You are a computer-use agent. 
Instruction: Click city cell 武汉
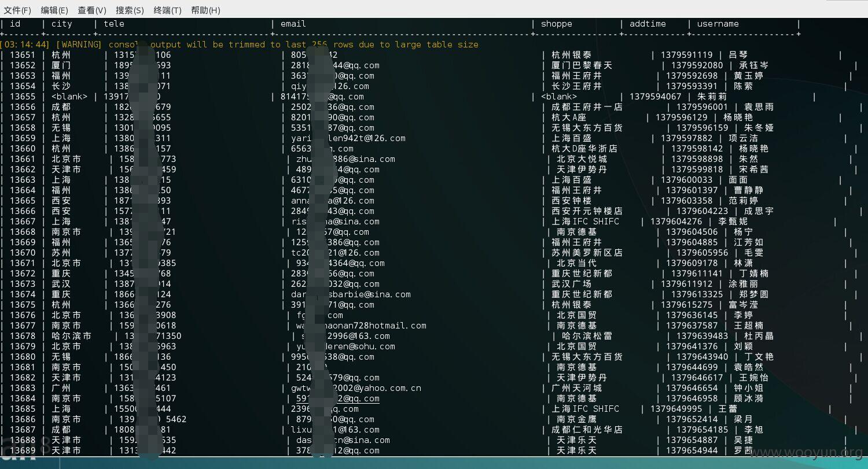61,284
